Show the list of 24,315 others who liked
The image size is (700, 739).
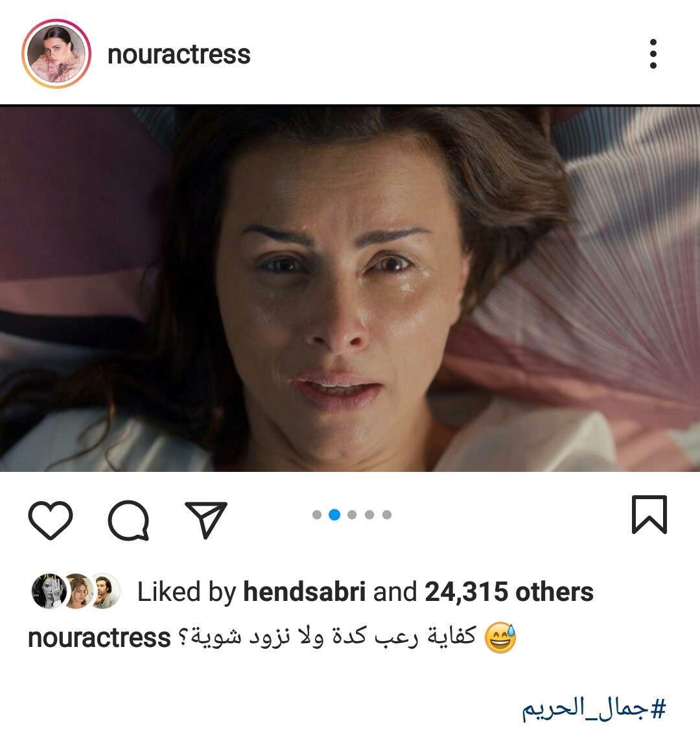pos(509,591)
